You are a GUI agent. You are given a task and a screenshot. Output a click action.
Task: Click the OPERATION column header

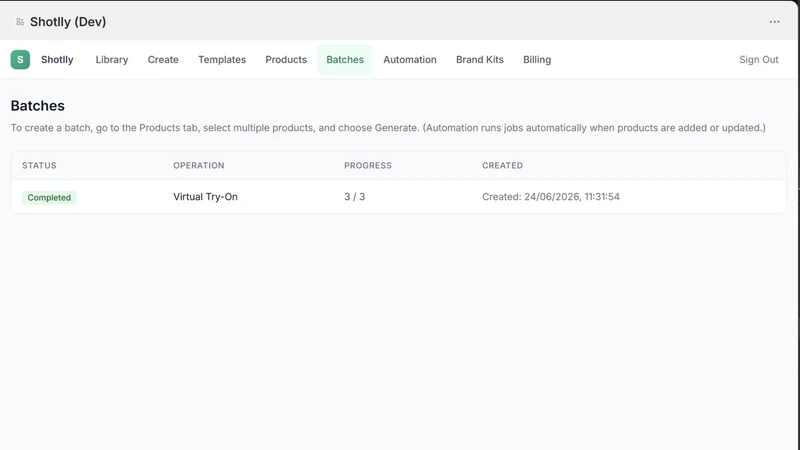(198, 165)
